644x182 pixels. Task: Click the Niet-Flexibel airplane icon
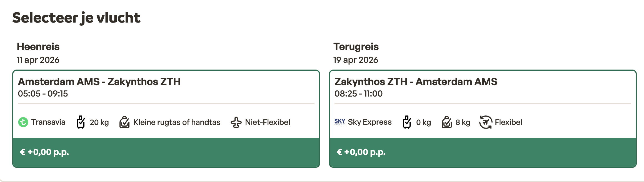(236, 122)
